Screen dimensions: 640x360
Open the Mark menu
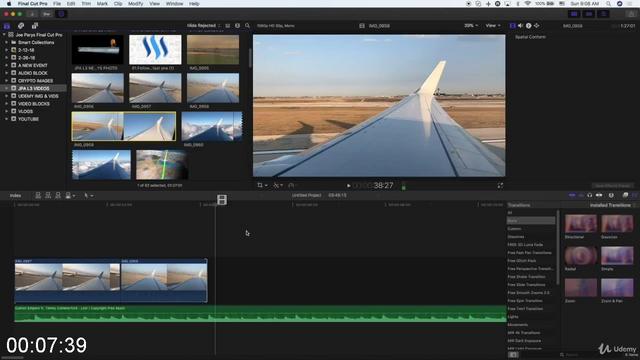102,4
